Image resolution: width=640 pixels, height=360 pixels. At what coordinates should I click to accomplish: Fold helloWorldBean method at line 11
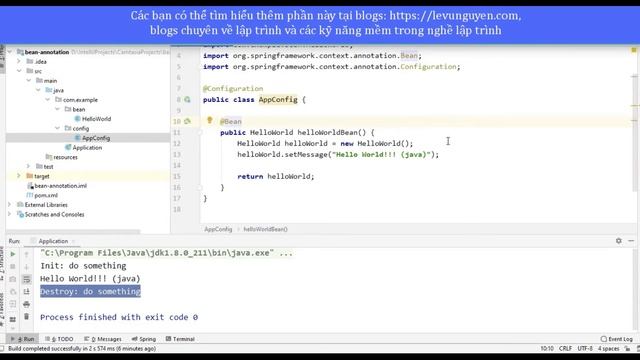(200, 132)
